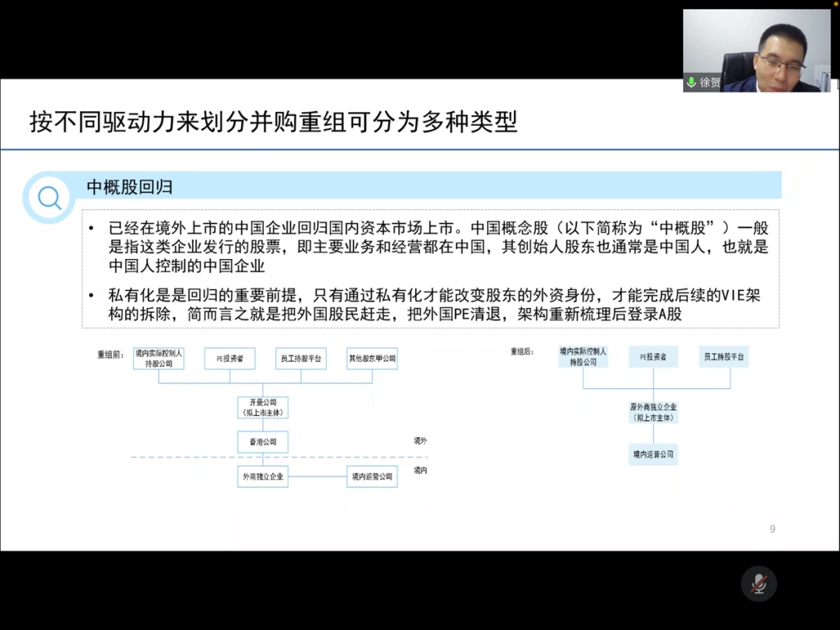Click the 境内运营公司 box under the 重组后 chart
The height and width of the screenshot is (630, 840).
(653, 455)
